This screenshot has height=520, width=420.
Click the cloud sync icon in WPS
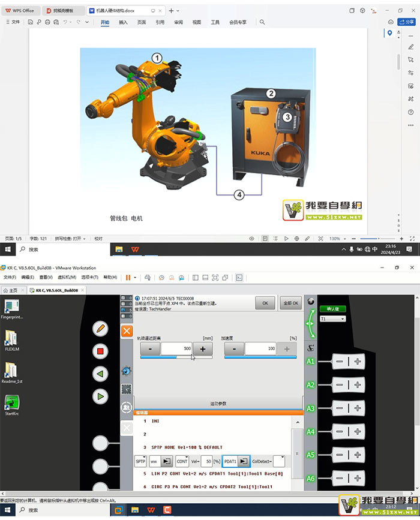point(391,22)
